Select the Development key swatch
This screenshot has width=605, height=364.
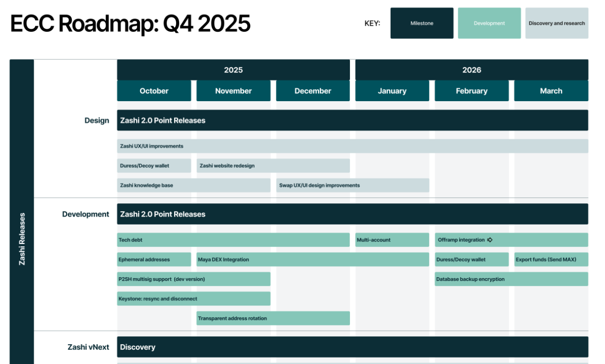[x=489, y=23]
